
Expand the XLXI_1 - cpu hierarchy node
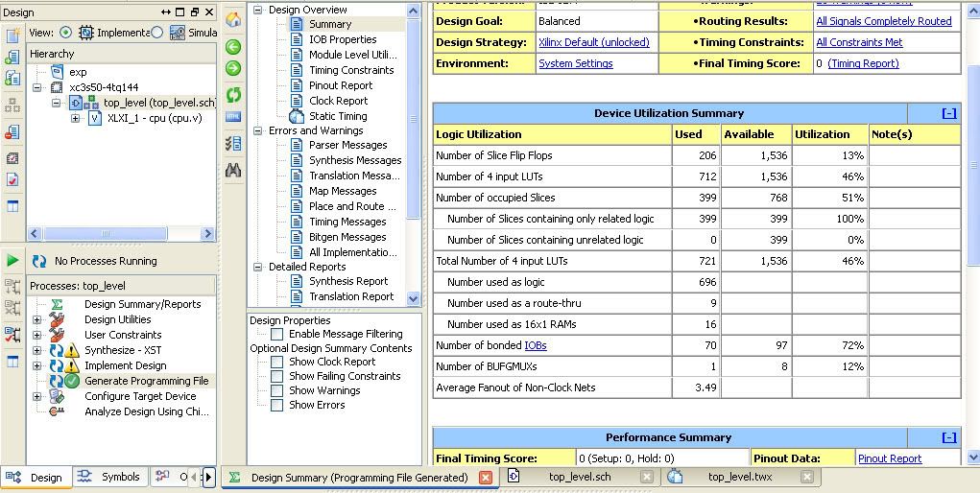pyautogui.click(x=76, y=119)
